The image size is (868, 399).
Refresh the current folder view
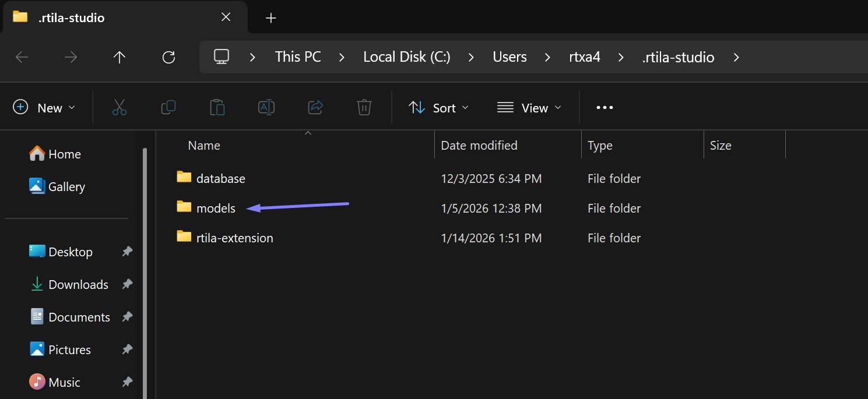168,57
